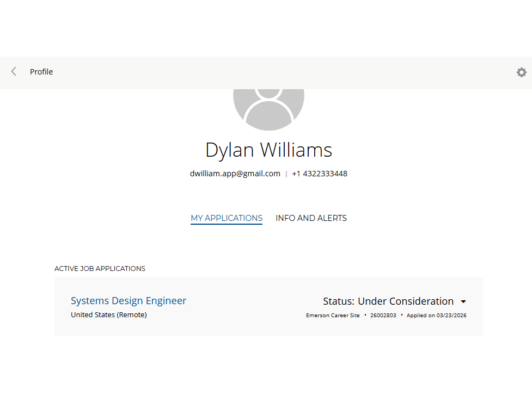The image size is (532, 401).
Task: Switch to the Info and Alerts tab
Action: tap(311, 218)
